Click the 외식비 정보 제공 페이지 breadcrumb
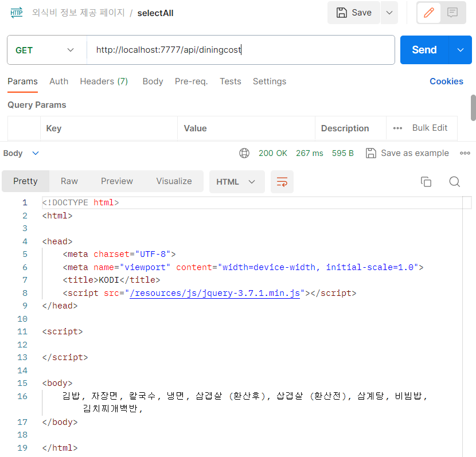Screen dimensions: 476x457 pyautogui.click(x=79, y=13)
